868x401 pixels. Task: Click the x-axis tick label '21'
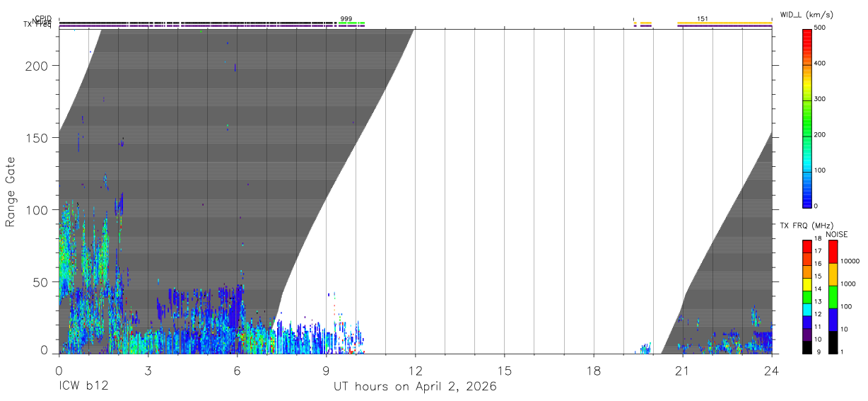[683, 370]
